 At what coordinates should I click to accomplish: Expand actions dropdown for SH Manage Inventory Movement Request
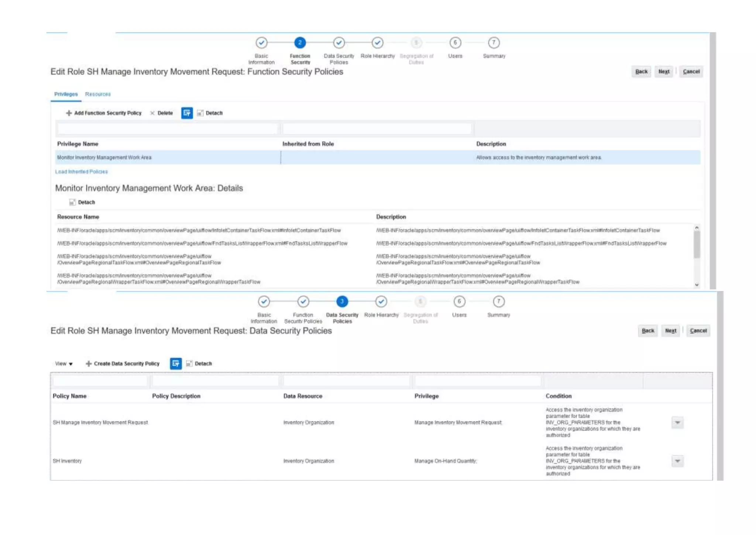tap(677, 422)
